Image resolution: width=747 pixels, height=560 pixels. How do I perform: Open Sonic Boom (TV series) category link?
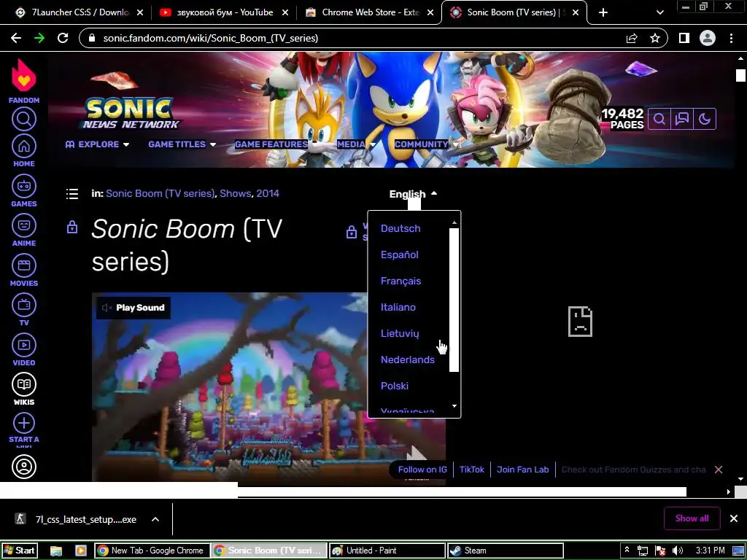point(160,193)
